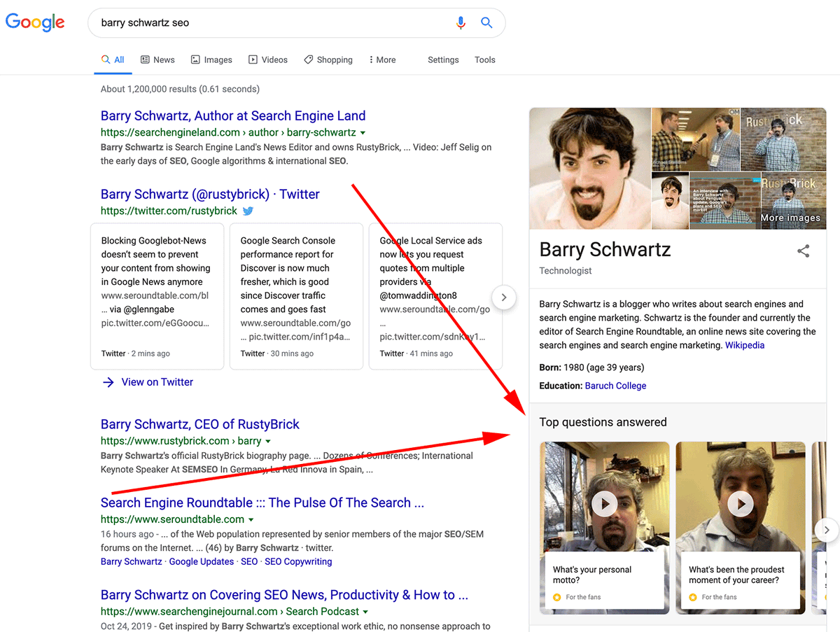Click the arrow icon beside View on Twitter
This screenshot has width=840, height=632.
pos(108,382)
